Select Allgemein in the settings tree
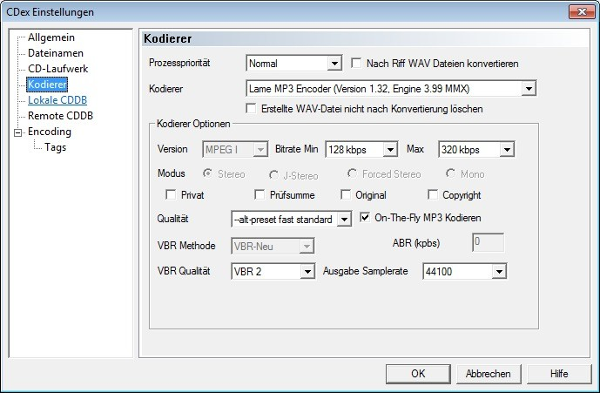Image resolution: width=600 pixels, height=393 pixels. click(x=51, y=38)
